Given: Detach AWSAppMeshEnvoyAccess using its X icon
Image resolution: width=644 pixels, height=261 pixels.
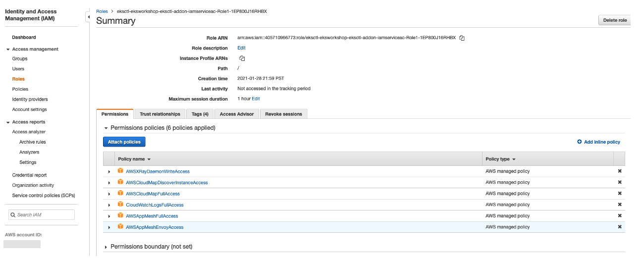Looking at the screenshot, I should click(x=620, y=227).
